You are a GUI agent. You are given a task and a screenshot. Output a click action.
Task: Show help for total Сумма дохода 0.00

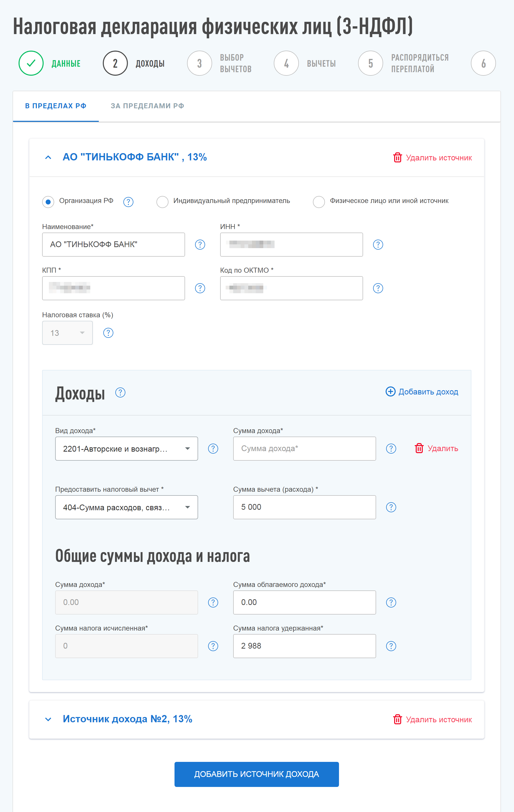pyautogui.click(x=213, y=602)
